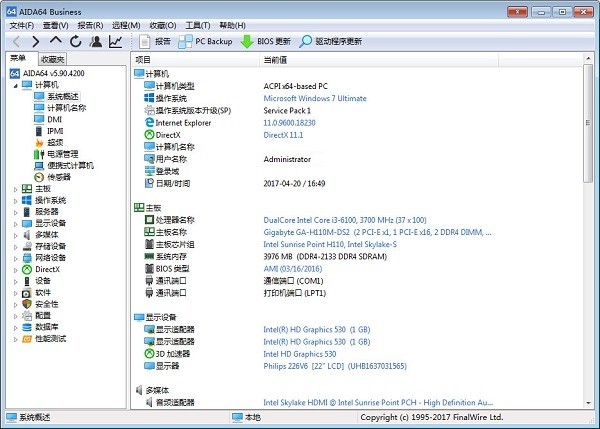The height and width of the screenshot is (429, 600).
Task: Click the DirectX 11.1 link
Action: pyautogui.click(x=285, y=134)
